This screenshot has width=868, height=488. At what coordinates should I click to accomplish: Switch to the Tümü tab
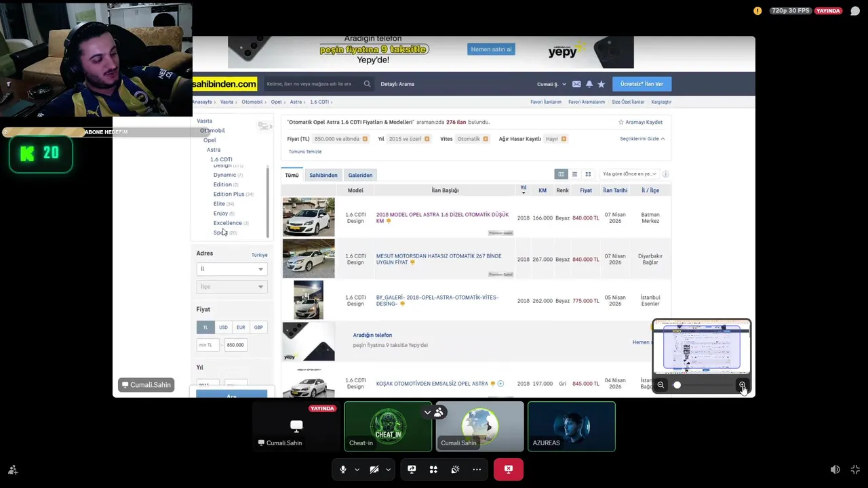tap(292, 175)
